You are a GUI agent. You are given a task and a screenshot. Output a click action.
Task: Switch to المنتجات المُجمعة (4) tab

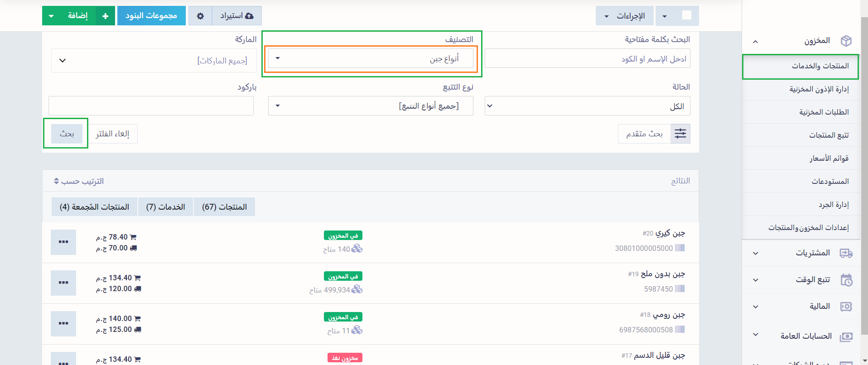[94, 207]
